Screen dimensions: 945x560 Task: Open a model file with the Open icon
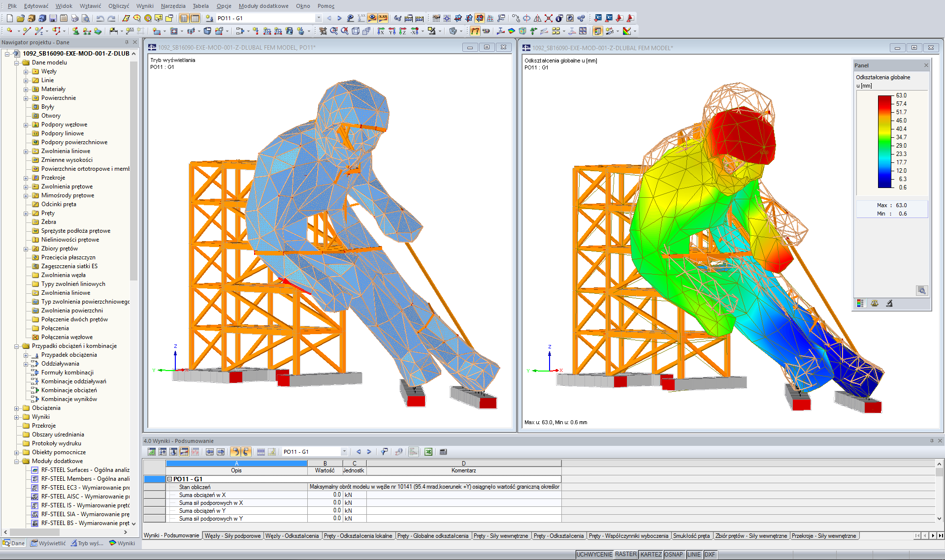21,18
